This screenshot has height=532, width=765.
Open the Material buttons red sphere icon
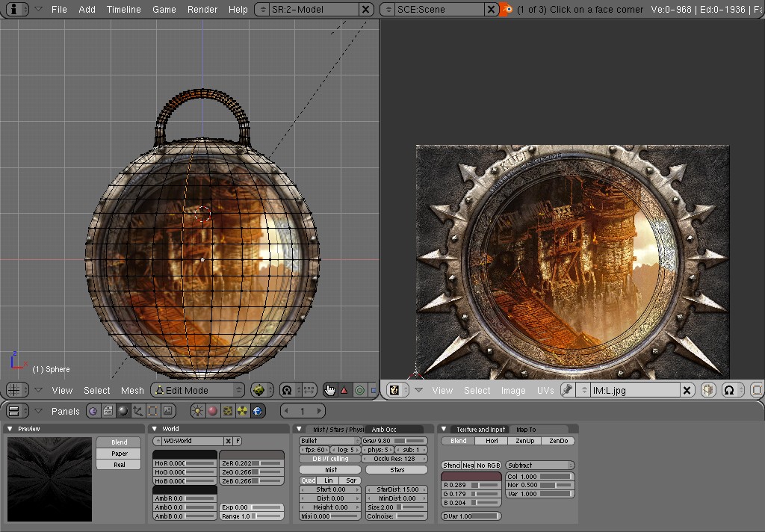click(212, 411)
